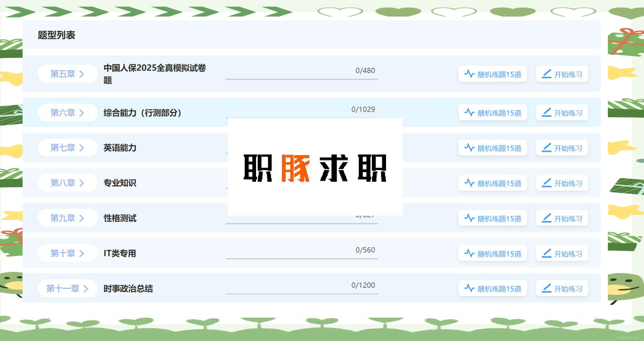
Task: Click the pulse icon in 专业知识 row
Action: coord(469,183)
